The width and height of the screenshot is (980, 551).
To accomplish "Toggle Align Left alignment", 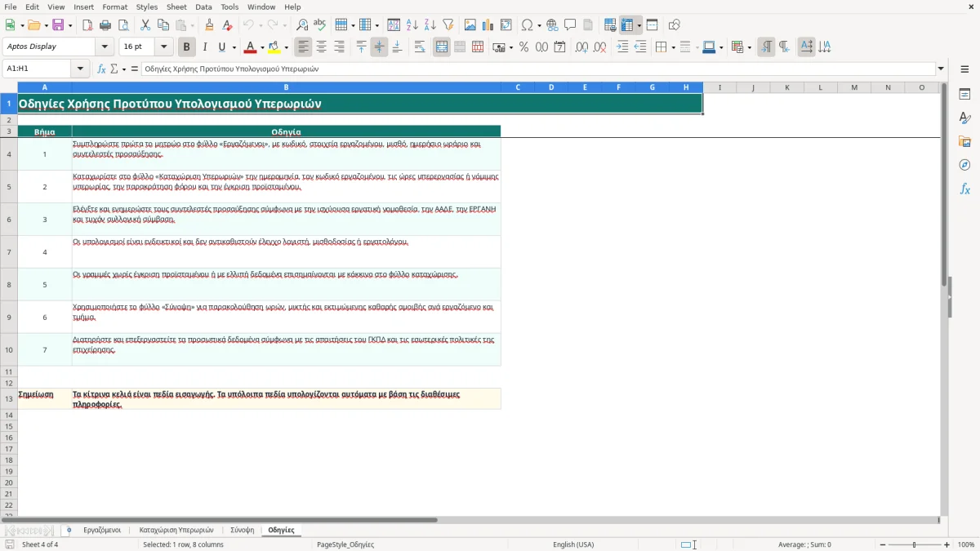I will pos(304,47).
